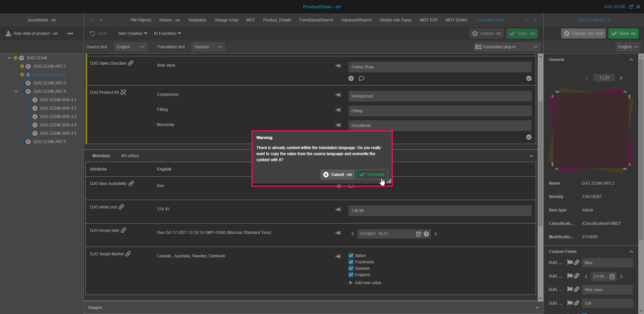Image resolution: width=644 pixels, height=314 pixels.
Task: Click unlink icon beside DJG Product Kit
Action: click(x=123, y=92)
